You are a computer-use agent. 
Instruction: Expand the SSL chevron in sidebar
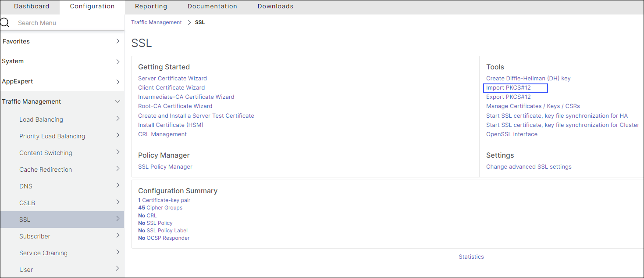click(x=117, y=219)
